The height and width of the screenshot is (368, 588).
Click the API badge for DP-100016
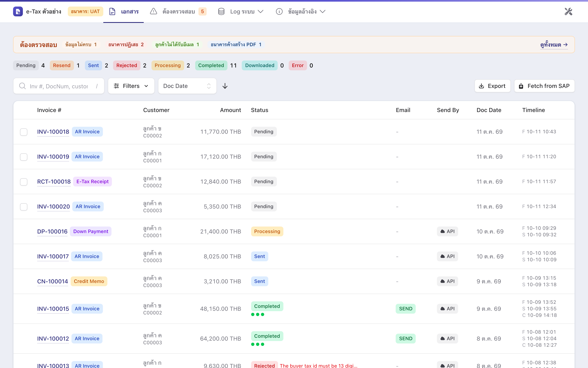(x=447, y=231)
